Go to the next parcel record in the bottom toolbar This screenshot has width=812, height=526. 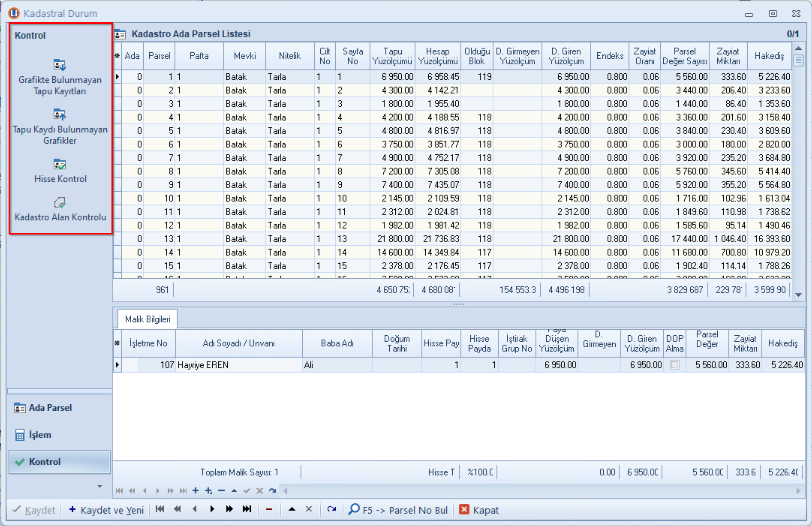[x=212, y=509]
